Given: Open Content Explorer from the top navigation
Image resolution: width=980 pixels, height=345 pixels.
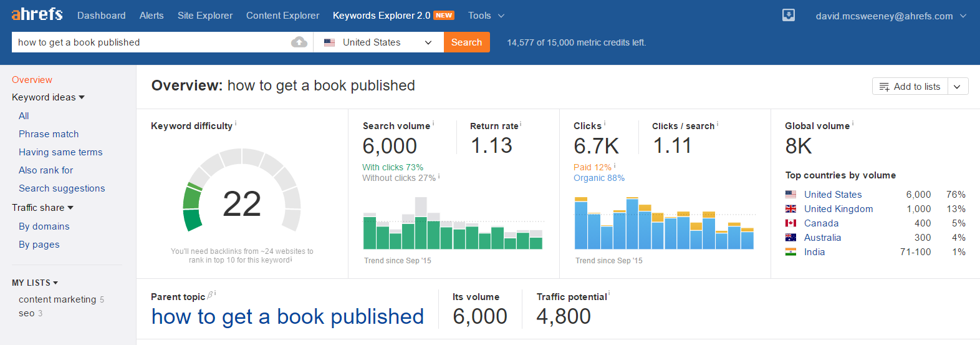Looking at the screenshot, I should (282, 16).
